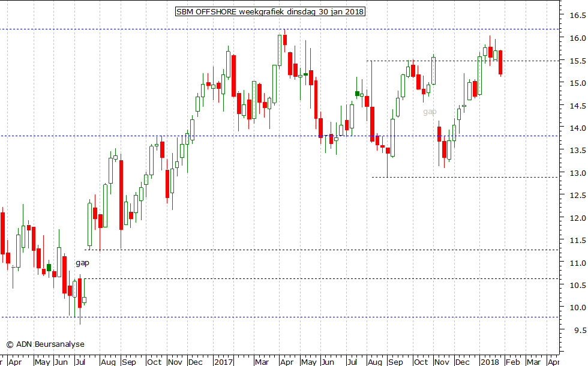Click the tall green candle peaking near 16.0 in April 2017
The image size is (588, 366).
coord(280,50)
